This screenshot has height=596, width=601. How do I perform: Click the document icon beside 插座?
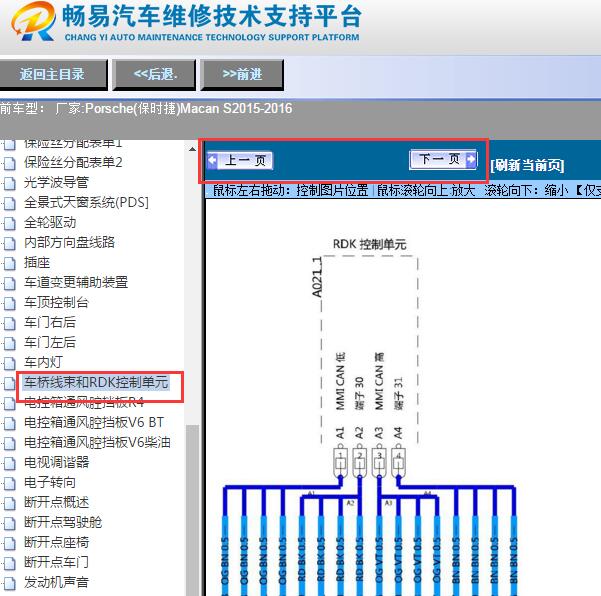click(10, 263)
